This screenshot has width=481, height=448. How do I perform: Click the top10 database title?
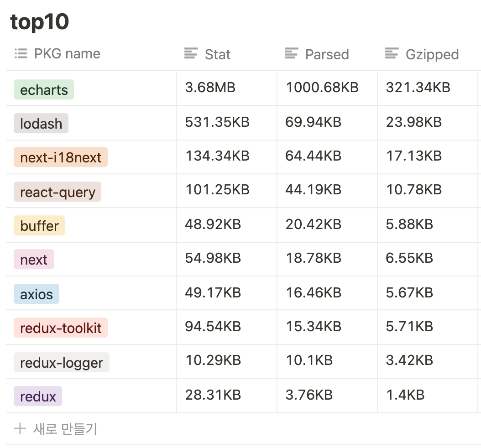coord(40,22)
